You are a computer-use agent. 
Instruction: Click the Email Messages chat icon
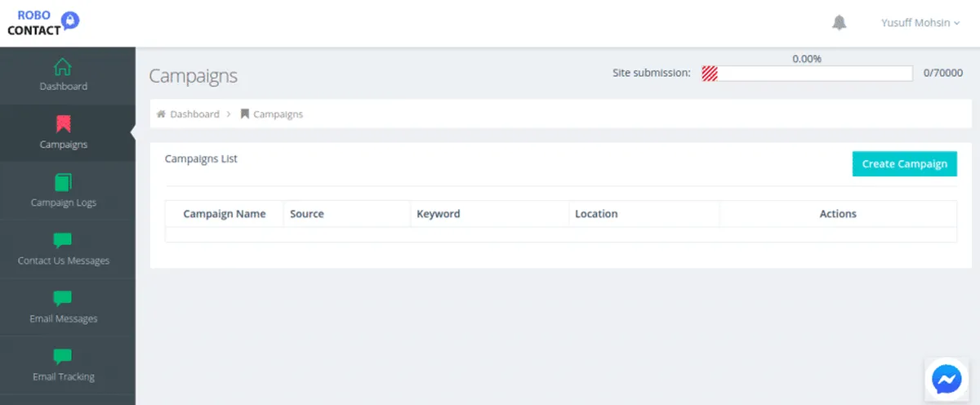coord(63,298)
